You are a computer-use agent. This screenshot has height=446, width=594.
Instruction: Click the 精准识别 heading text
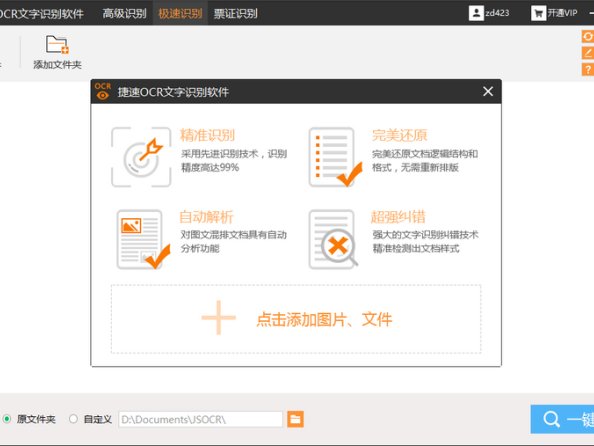(x=207, y=135)
